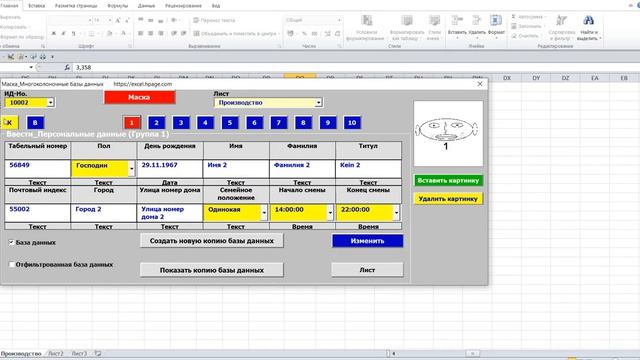Click the face picture thumbnail

[x=448, y=133]
